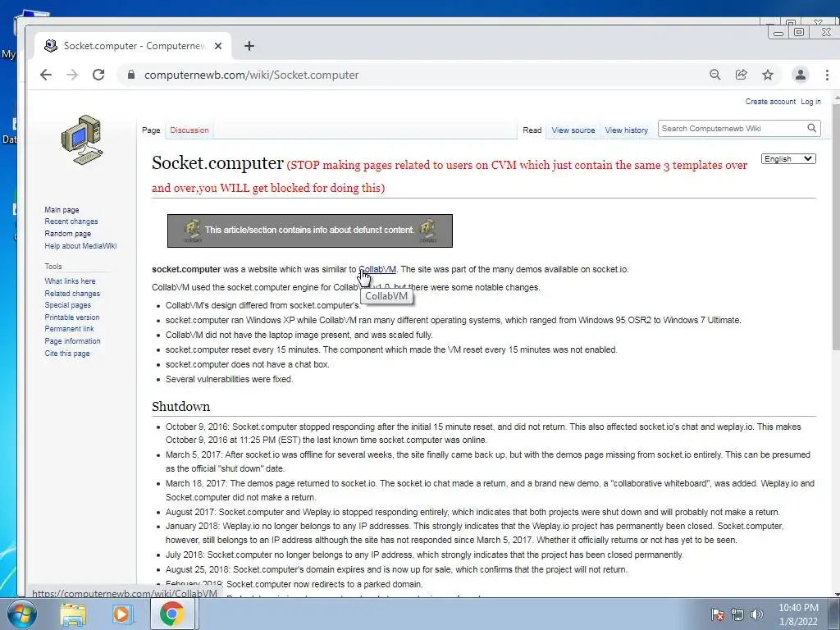Open the English language dropdown
Screen dimensions: 840x630
[788, 158]
